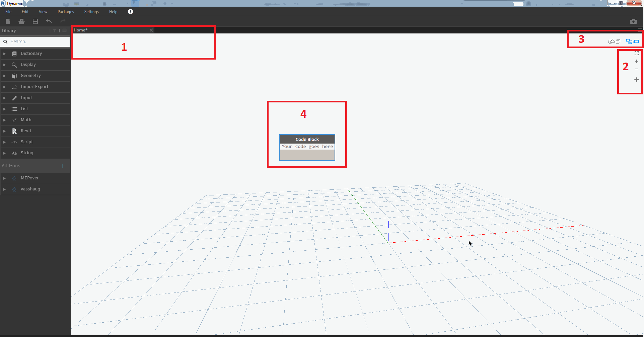This screenshot has width=644, height=337.
Task: Enable graph view navigation mode
Action: (632, 41)
